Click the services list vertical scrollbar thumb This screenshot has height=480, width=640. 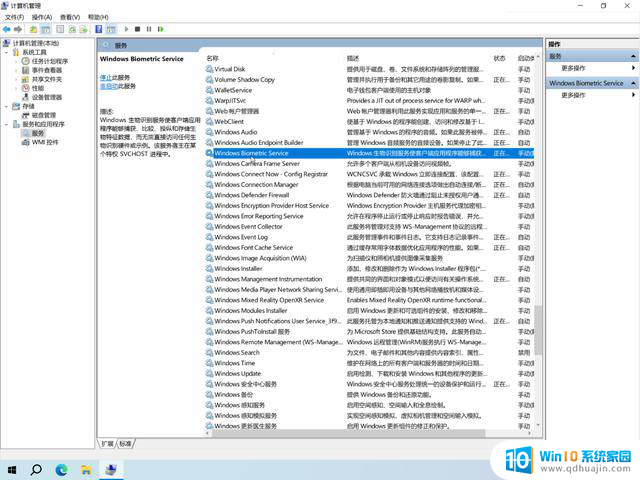pyautogui.click(x=538, y=330)
